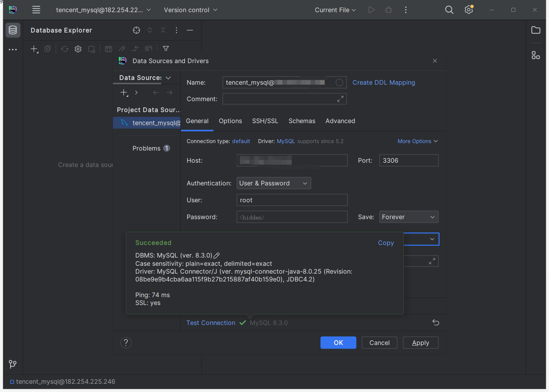Click the Open Table grid icon in explorer toolbar
Image resolution: width=549 pixels, height=392 pixels.
[x=109, y=49]
